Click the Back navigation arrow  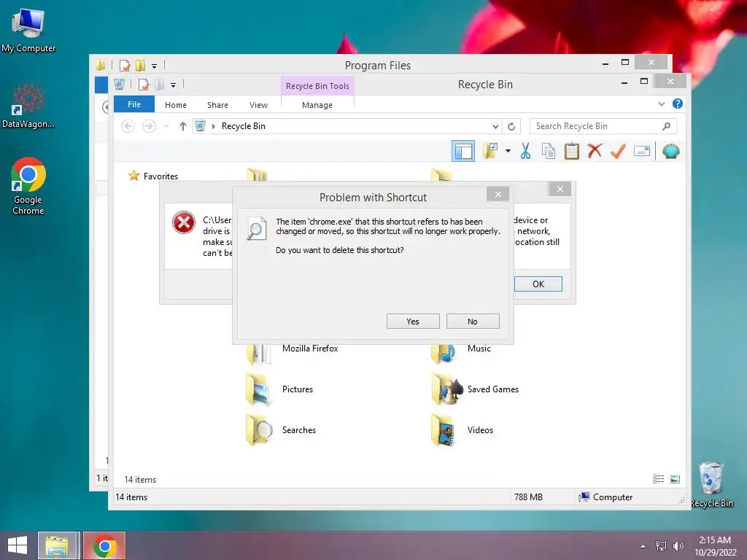[x=128, y=125]
